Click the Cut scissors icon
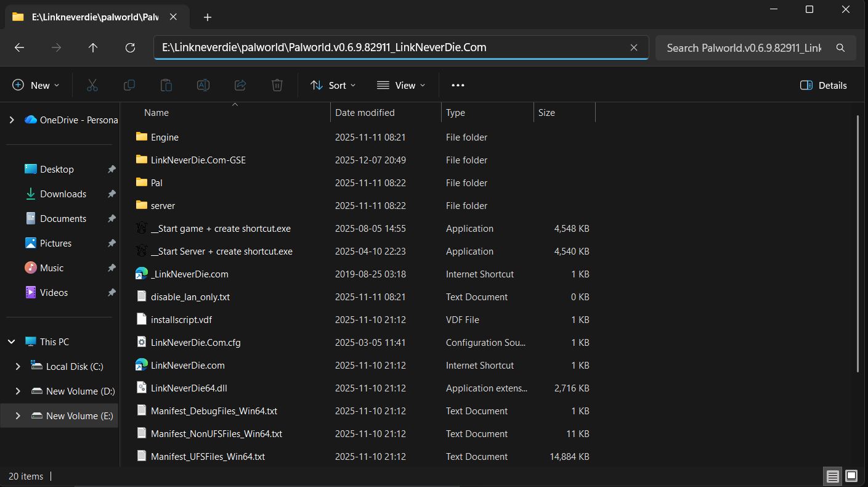The width and height of the screenshot is (868, 487). 92,85
